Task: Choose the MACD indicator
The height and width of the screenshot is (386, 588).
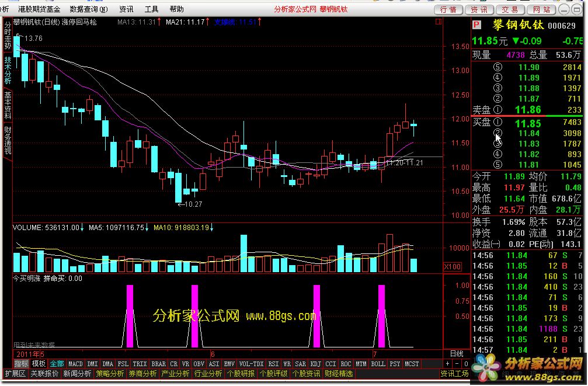Action: 75,363
